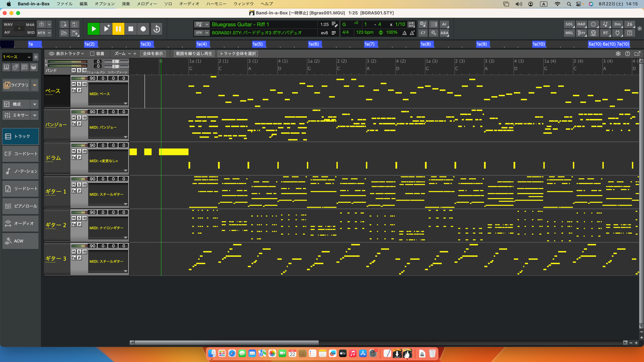Image resolution: width=644 pixels, height=362 pixels.
Task: Click the New song file icon
Action: click(x=64, y=24)
